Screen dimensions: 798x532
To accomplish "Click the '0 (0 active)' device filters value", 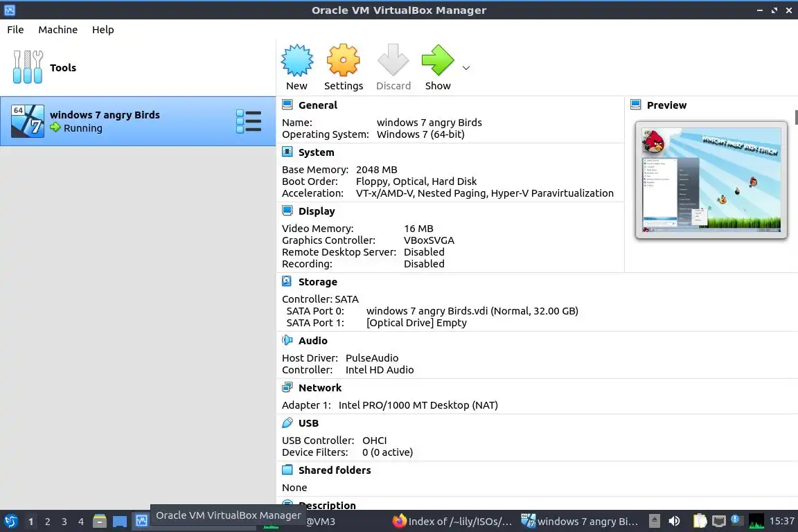I will click(x=387, y=452).
